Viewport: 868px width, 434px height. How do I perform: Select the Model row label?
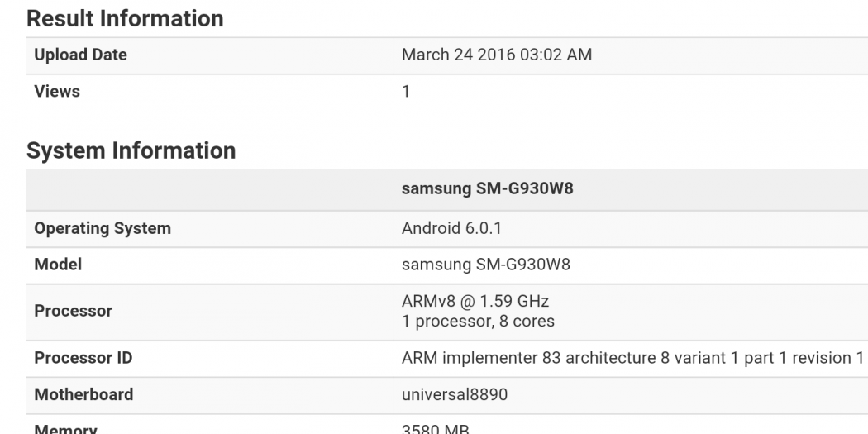click(x=58, y=265)
